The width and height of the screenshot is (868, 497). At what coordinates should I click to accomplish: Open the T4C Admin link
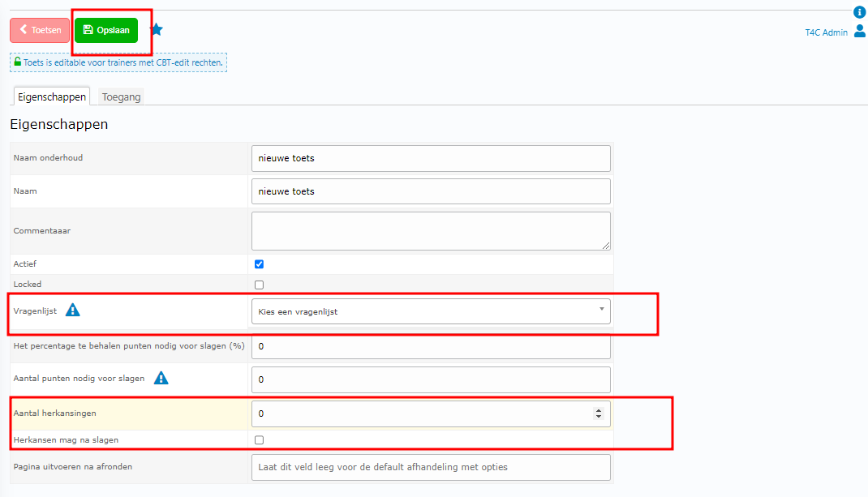coord(826,32)
